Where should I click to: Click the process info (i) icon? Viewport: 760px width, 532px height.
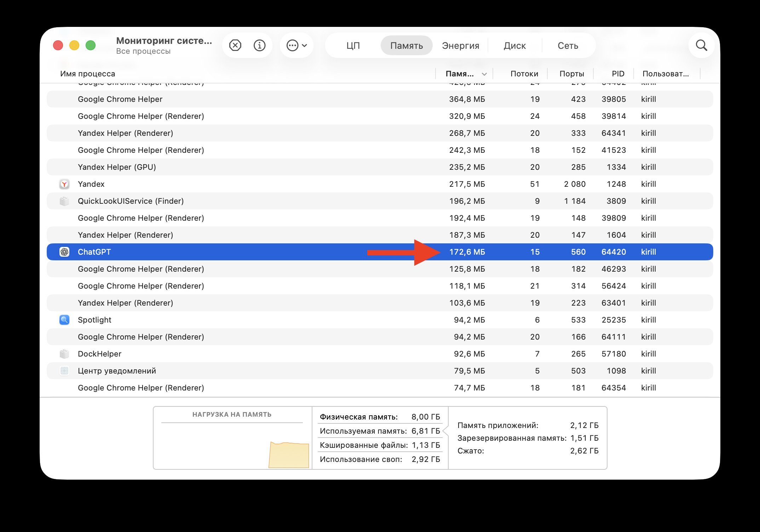pos(259,46)
